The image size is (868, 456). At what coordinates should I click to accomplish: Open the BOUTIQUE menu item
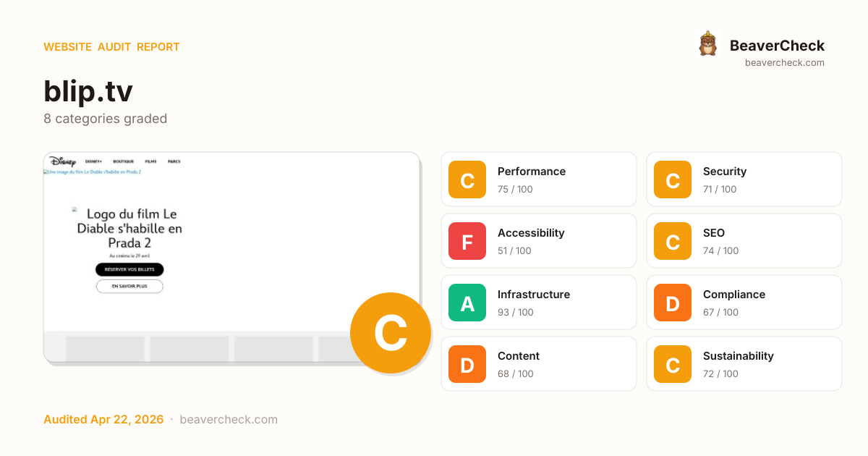pos(124,161)
